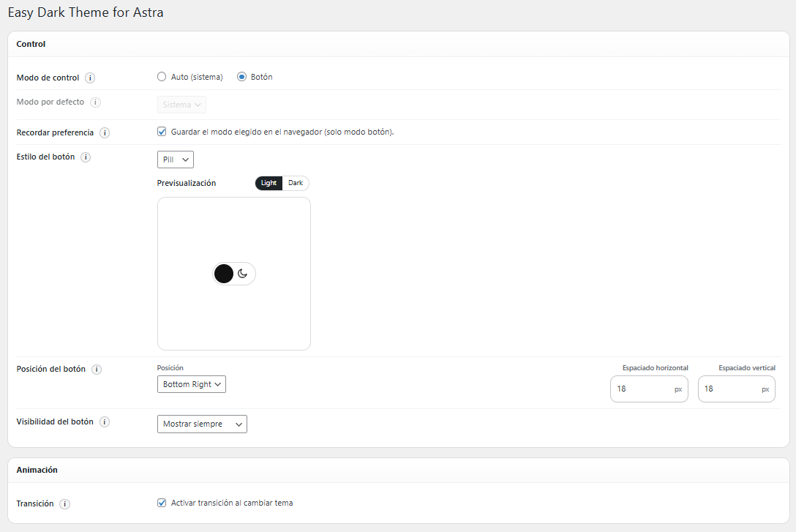Click the moon icon in preview toggle
796x532 pixels.
(x=243, y=274)
